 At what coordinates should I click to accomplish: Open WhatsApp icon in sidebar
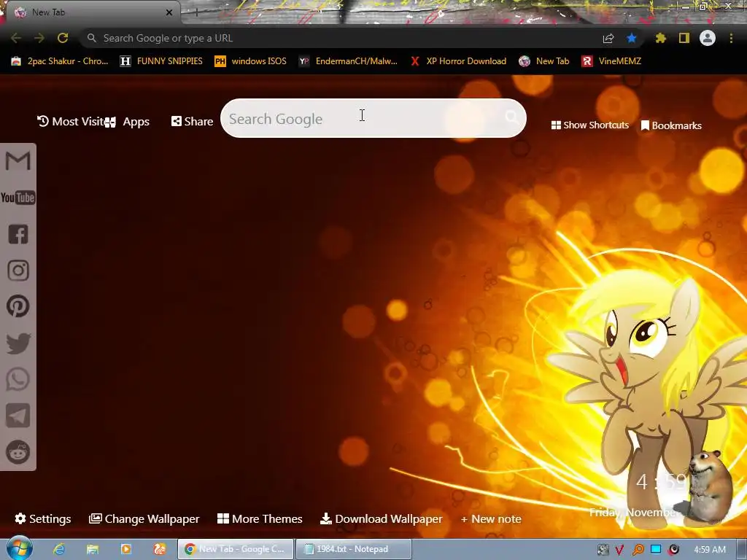tap(18, 379)
